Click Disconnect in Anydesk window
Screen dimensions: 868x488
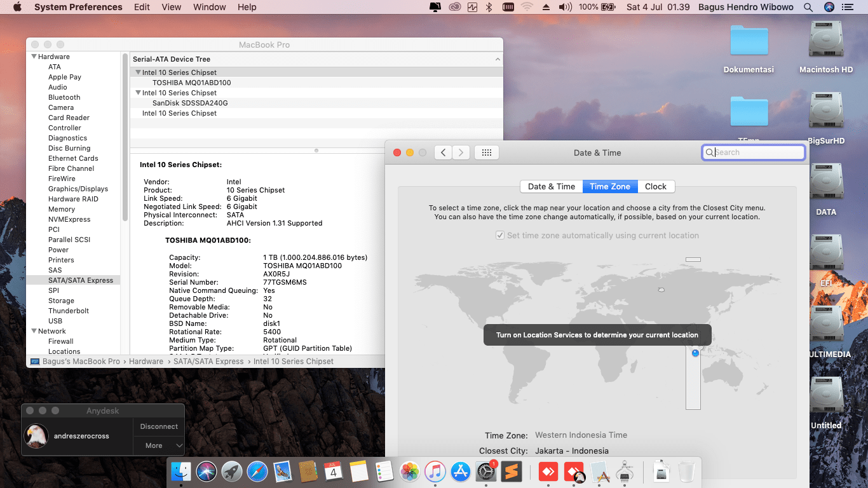pos(159,426)
